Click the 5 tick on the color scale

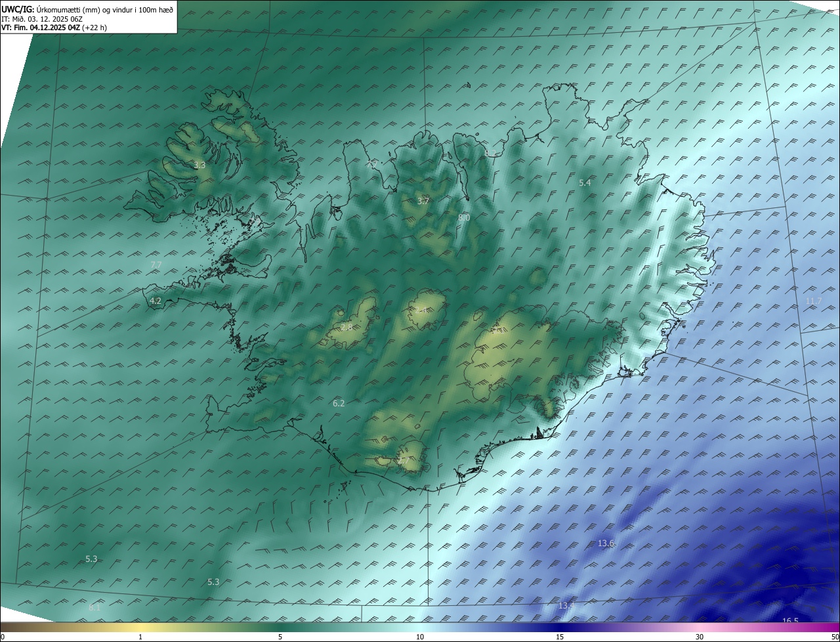tap(280, 637)
